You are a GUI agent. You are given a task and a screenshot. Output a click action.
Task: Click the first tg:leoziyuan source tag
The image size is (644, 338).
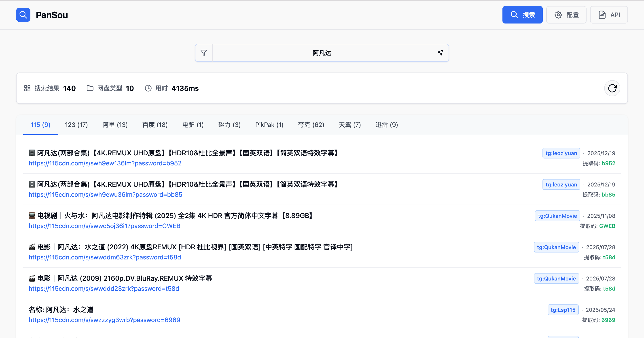(561, 153)
